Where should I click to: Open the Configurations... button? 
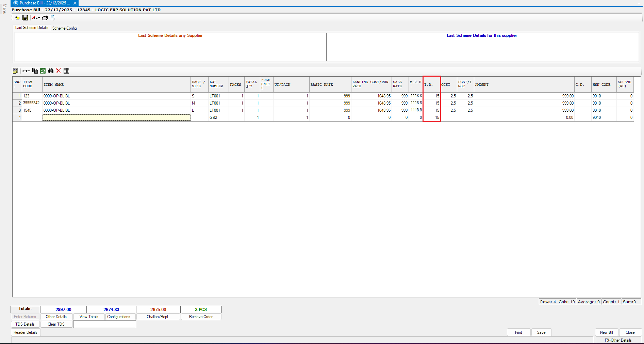pyautogui.click(x=120, y=317)
